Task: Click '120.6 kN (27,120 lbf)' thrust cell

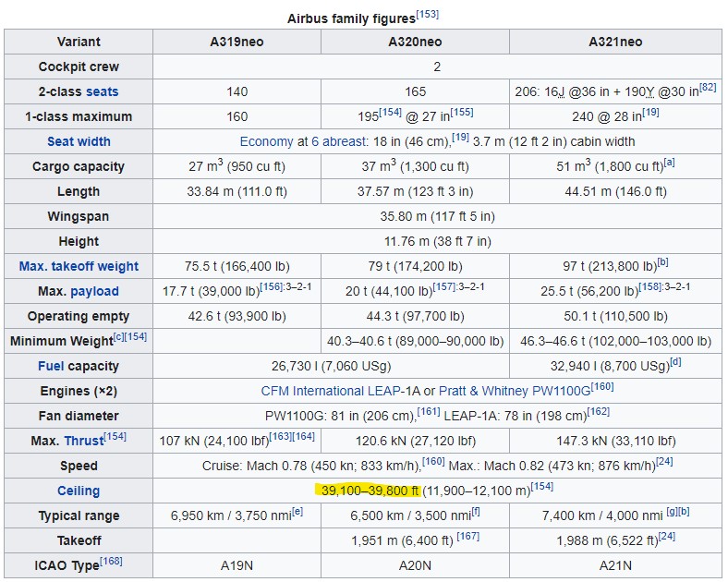Action: [x=415, y=441]
